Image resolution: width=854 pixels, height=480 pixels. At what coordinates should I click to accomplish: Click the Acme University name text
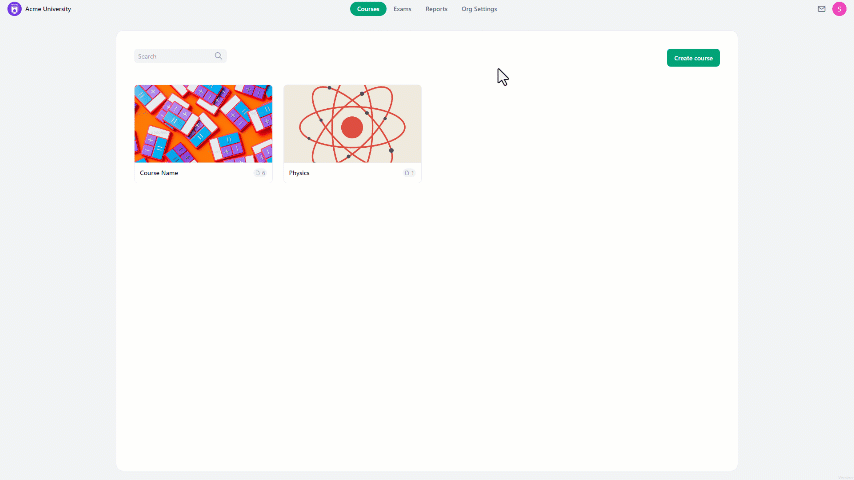[48, 9]
